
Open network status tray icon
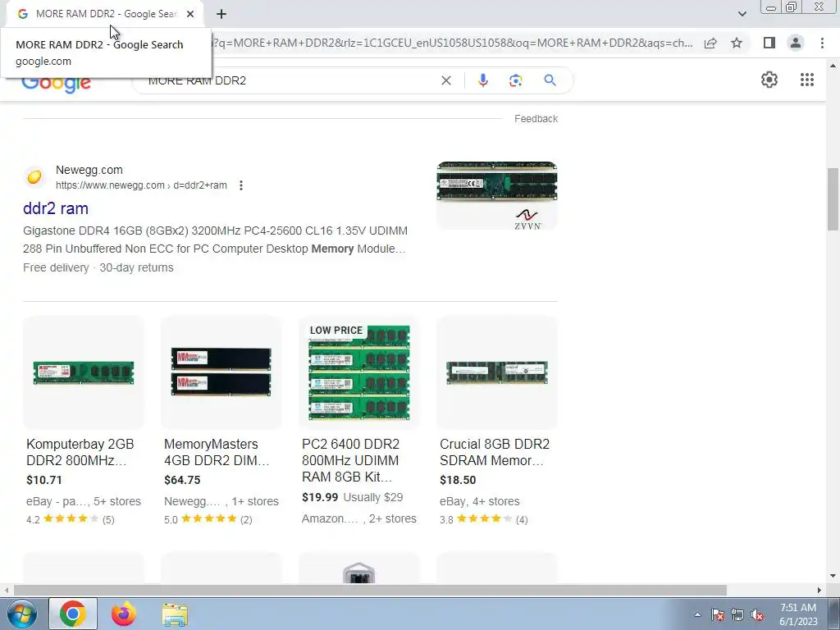click(x=737, y=614)
